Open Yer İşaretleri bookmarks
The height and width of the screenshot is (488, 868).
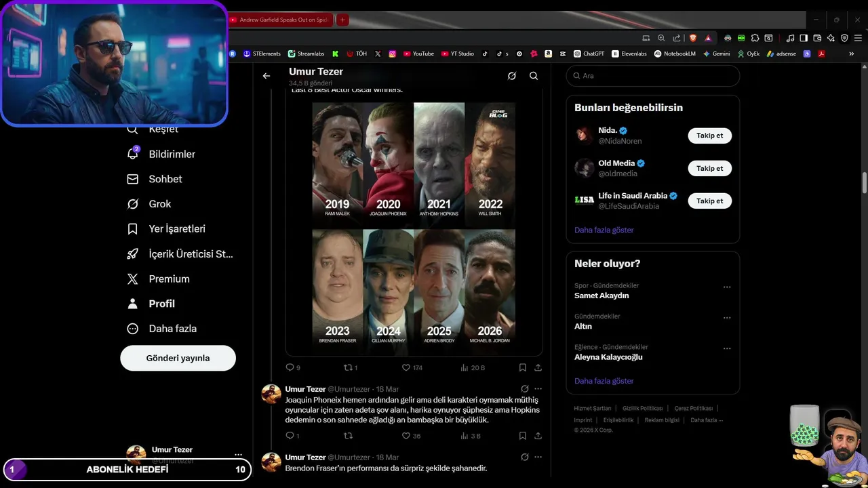click(x=166, y=229)
